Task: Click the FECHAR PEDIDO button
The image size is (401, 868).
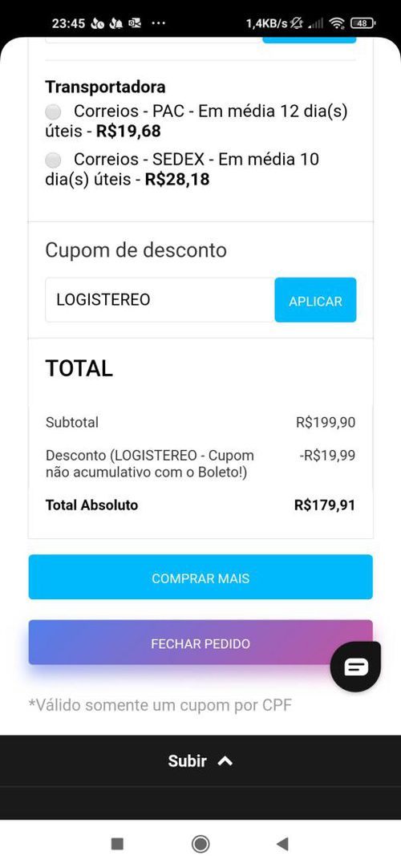Action: (200, 643)
